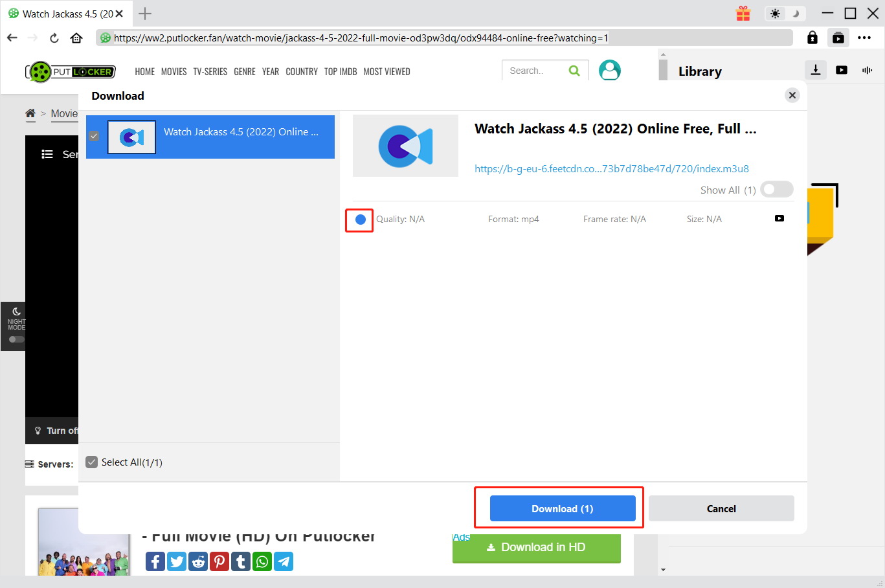This screenshot has width=885, height=588.
Task: Click the Download (1) button
Action: (x=563, y=508)
